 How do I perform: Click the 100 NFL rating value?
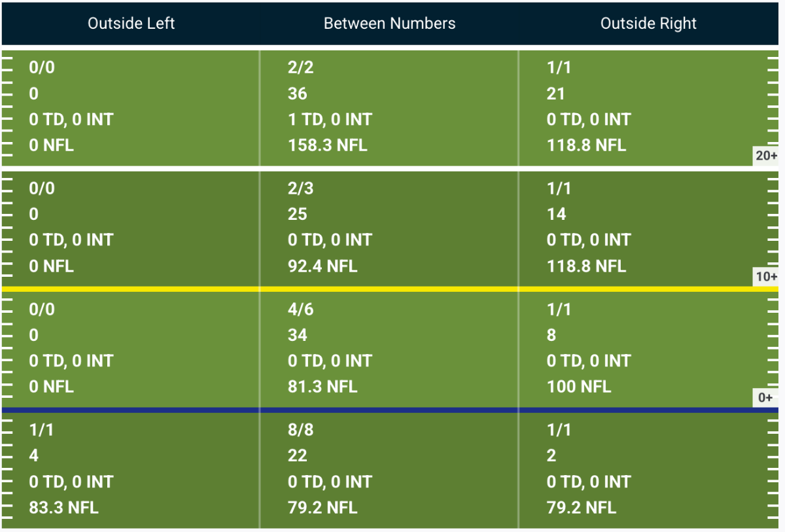578,387
